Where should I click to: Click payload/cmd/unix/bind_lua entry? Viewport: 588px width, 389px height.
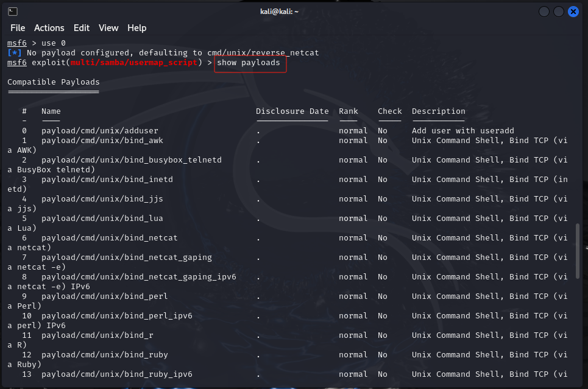[102, 219]
